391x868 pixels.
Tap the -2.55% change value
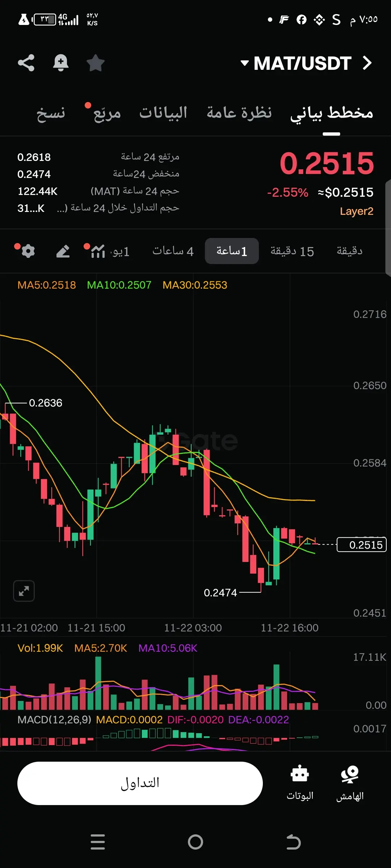point(287,192)
